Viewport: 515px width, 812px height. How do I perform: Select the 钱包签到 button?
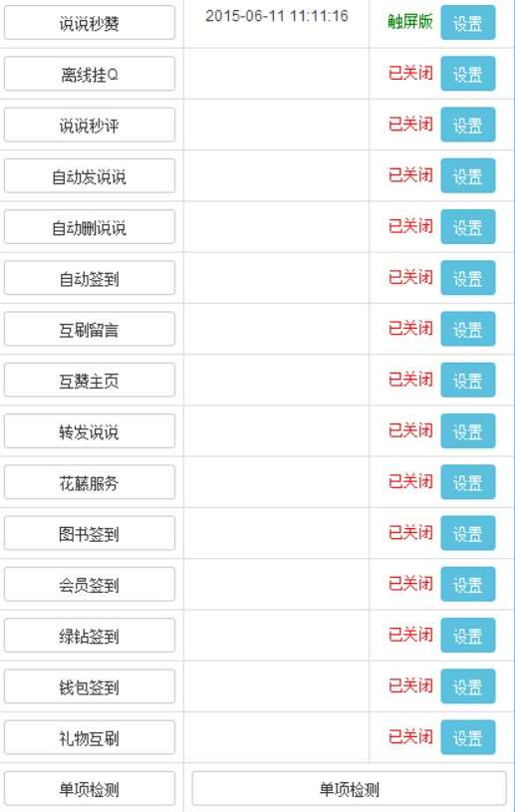[89, 686]
